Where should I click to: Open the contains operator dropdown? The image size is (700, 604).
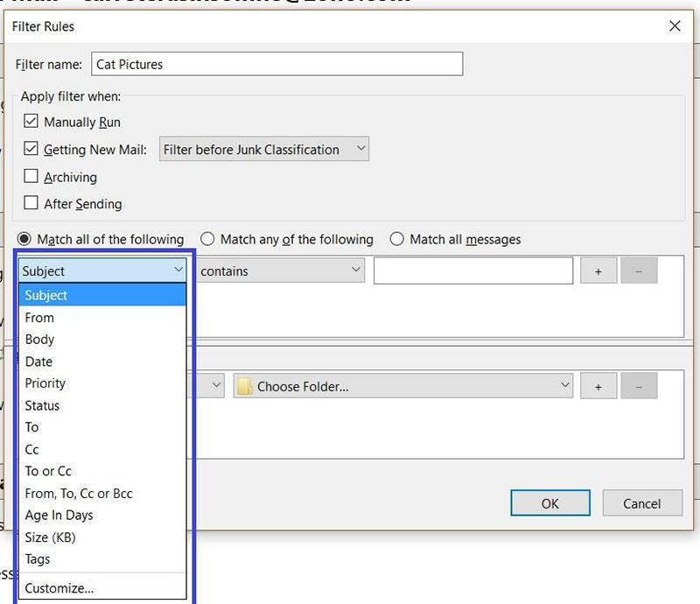point(279,271)
